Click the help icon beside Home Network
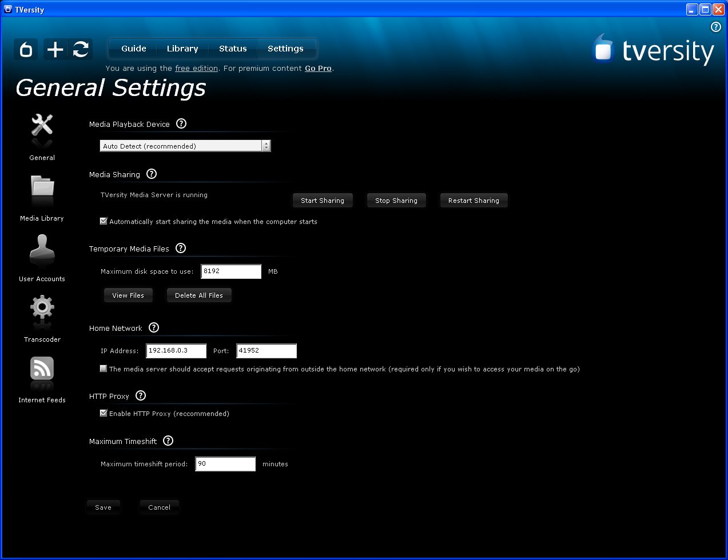 154,328
